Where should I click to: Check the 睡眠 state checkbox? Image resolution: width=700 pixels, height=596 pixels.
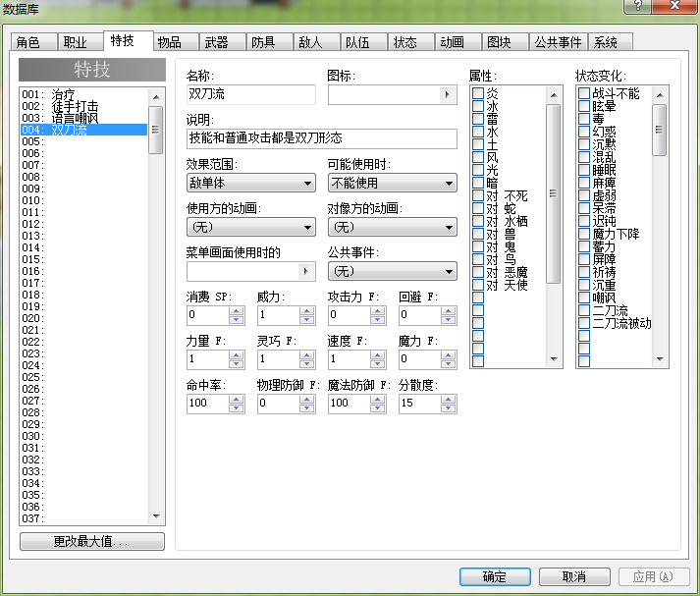tap(584, 170)
